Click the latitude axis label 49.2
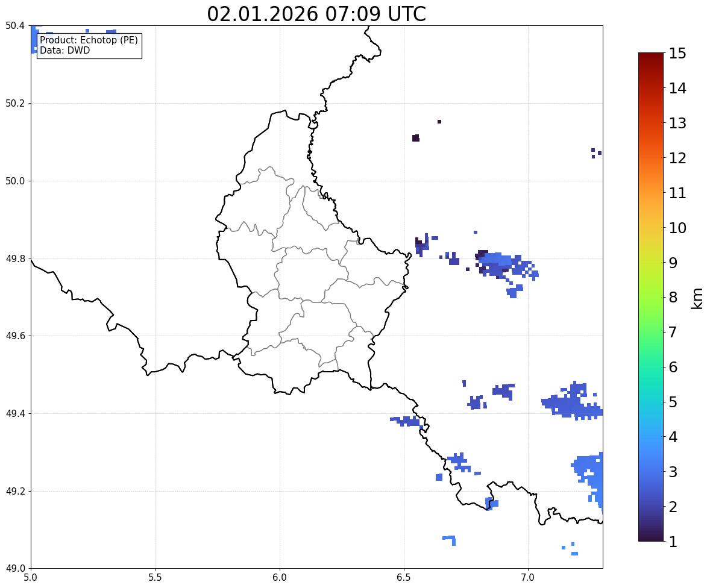This screenshot has width=710, height=588. coord(15,491)
